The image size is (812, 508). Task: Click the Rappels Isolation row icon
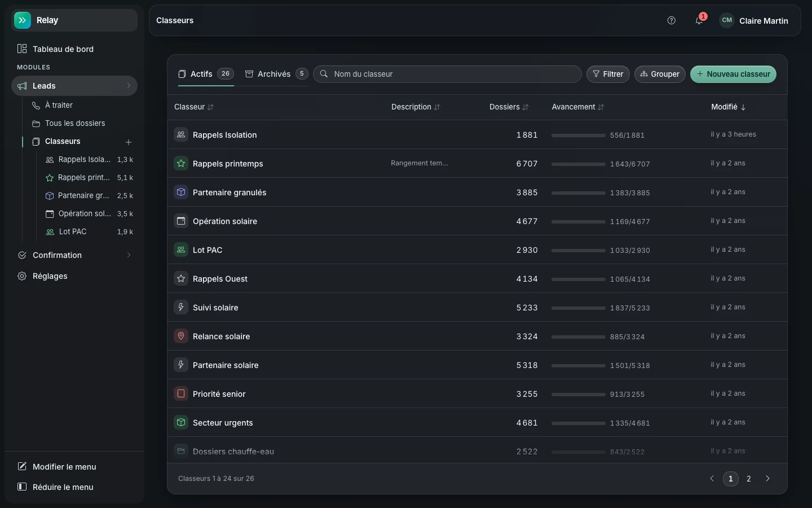pos(181,135)
